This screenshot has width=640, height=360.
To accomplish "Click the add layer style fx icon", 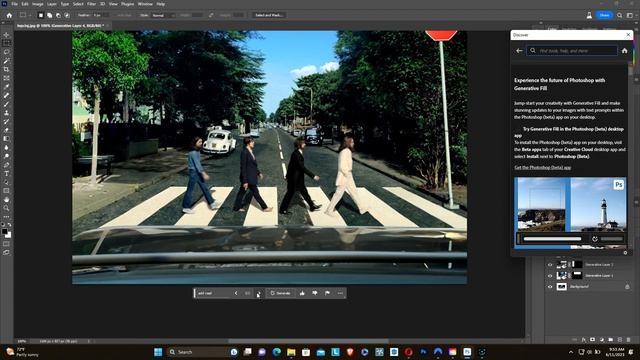I will tap(584, 340).
